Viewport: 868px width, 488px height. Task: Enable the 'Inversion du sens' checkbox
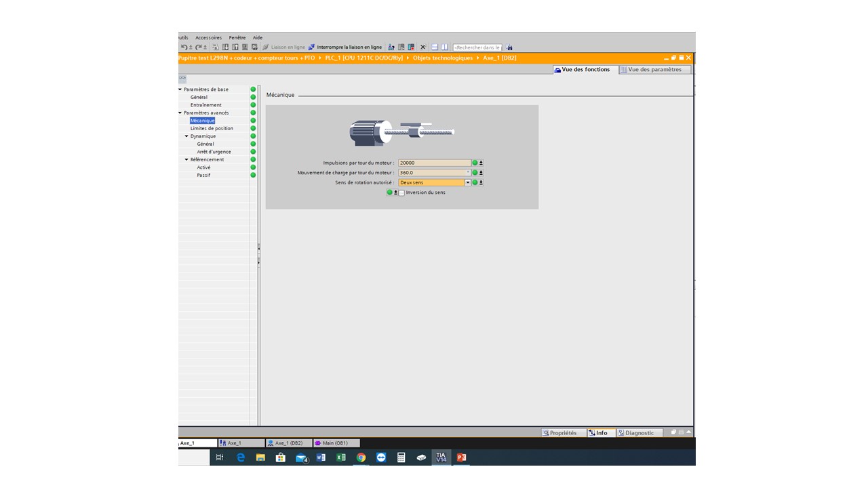pyautogui.click(x=401, y=193)
